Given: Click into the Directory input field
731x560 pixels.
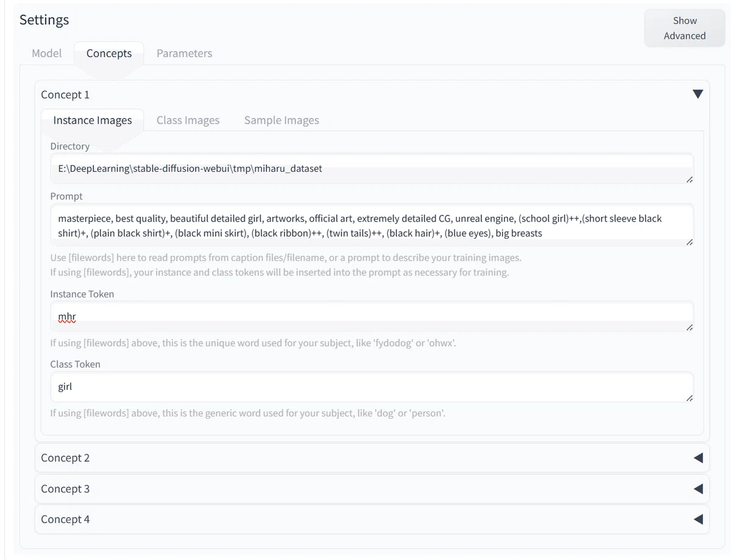Looking at the screenshot, I should click(x=372, y=169).
